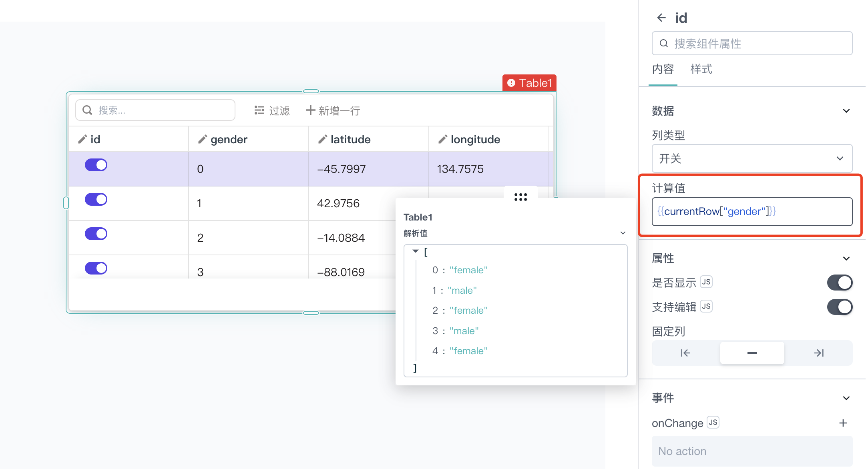Switch to the 样式 tab

[x=701, y=69]
